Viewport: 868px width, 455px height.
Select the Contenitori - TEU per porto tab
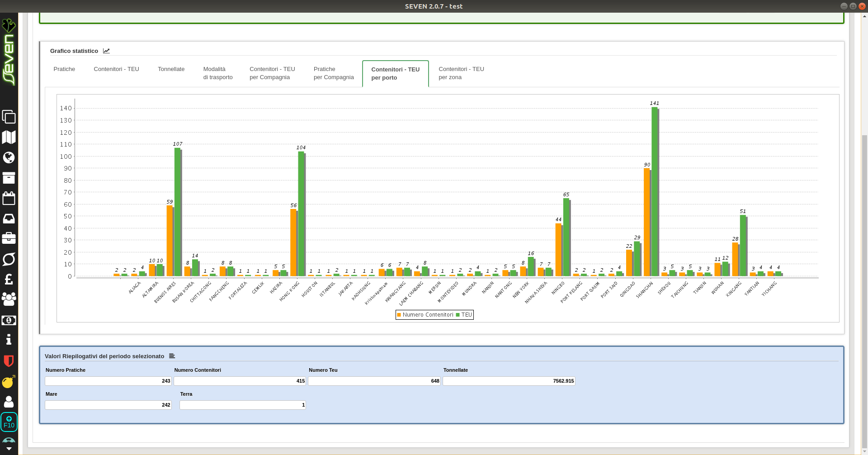point(395,74)
